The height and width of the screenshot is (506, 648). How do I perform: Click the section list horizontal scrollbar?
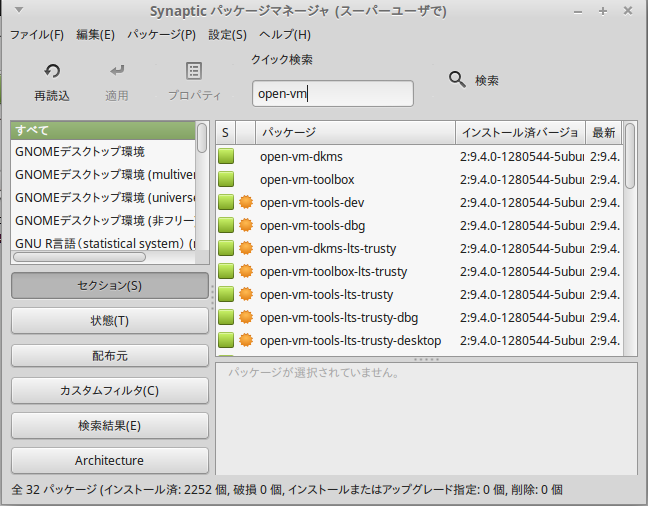(x=79, y=257)
